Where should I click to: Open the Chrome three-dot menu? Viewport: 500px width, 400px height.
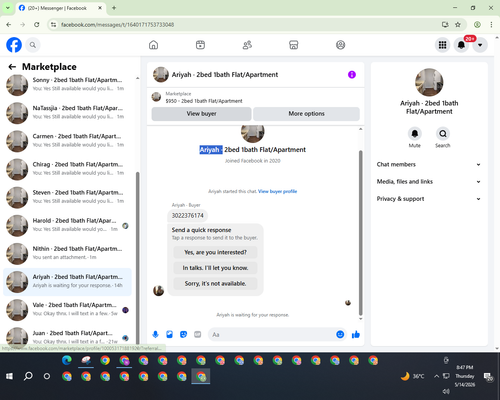click(x=491, y=25)
